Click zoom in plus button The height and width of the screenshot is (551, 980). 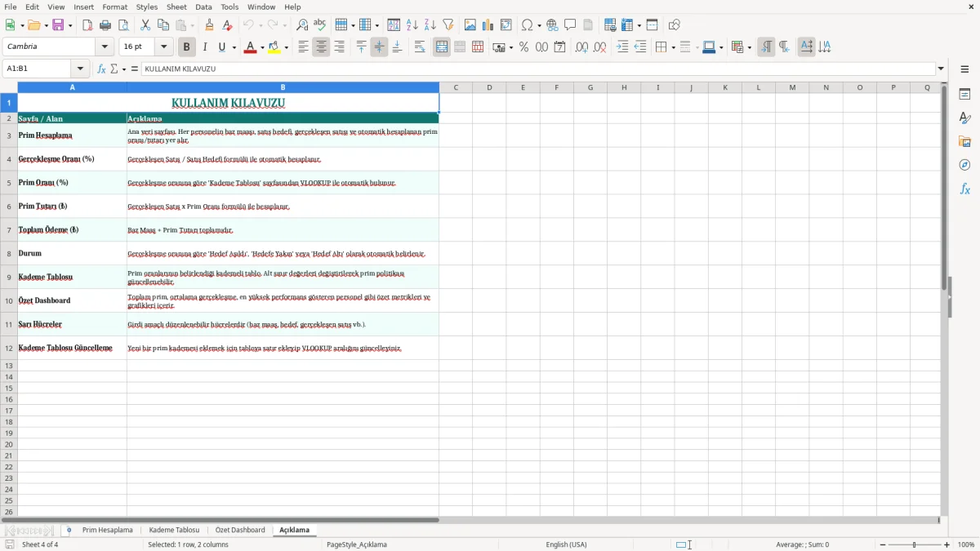click(x=947, y=544)
